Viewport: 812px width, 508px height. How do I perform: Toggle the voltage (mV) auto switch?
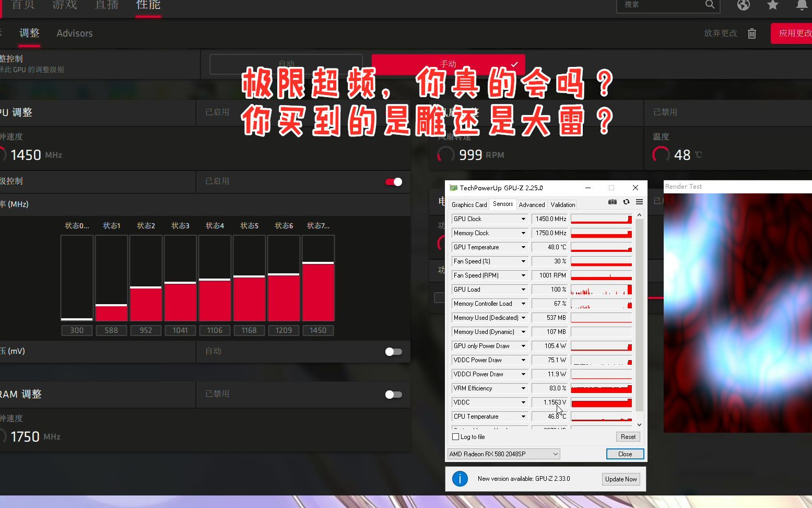coord(394,352)
